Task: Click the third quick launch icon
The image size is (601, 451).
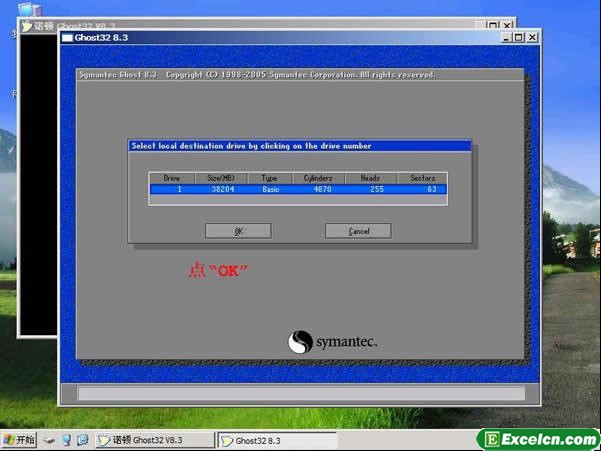Action: [82, 440]
